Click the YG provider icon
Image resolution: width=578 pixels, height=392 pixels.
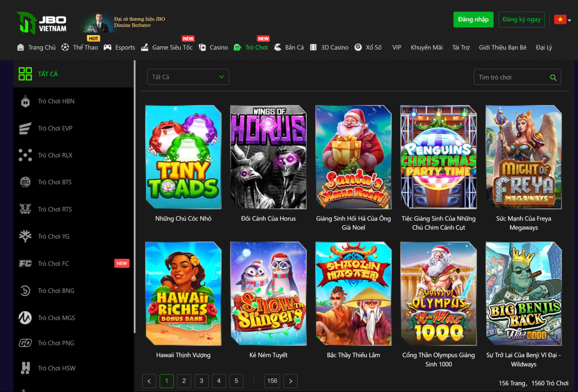(x=25, y=236)
